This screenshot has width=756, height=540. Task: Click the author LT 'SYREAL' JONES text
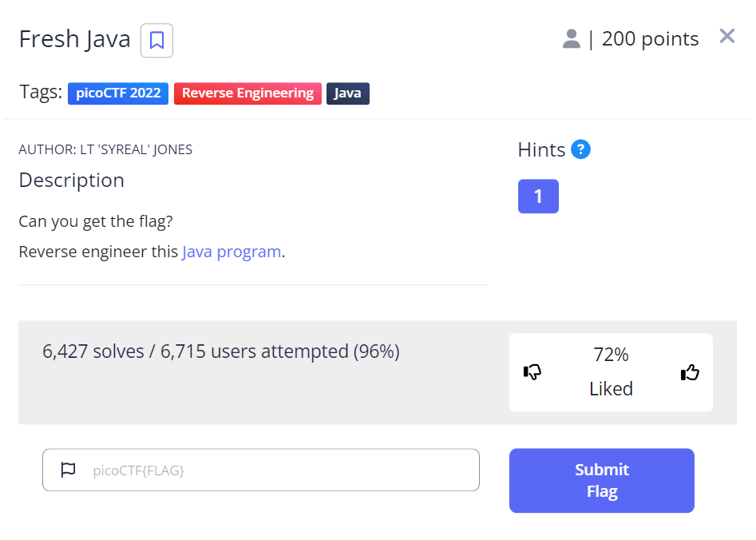point(105,149)
